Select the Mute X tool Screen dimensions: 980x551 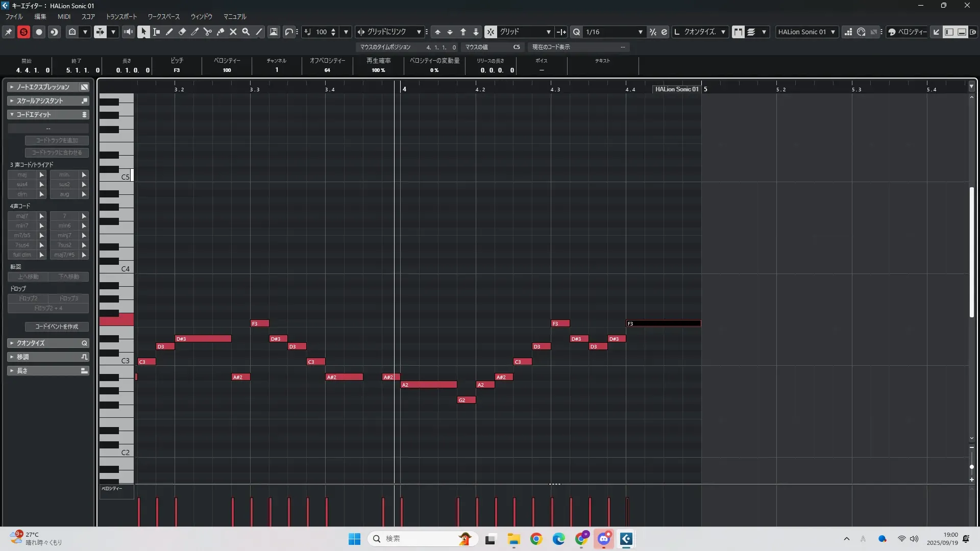pyautogui.click(x=233, y=32)
